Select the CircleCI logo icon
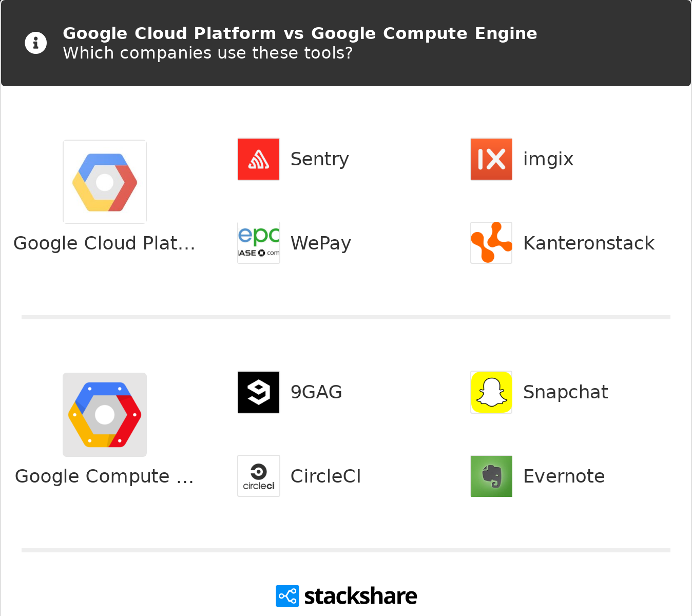692x616 pixels. coord(259,476)
